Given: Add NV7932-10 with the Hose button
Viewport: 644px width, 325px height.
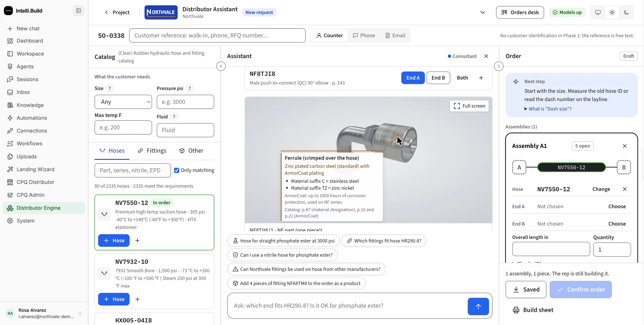Looking at the screenshot, I should 114,299.
